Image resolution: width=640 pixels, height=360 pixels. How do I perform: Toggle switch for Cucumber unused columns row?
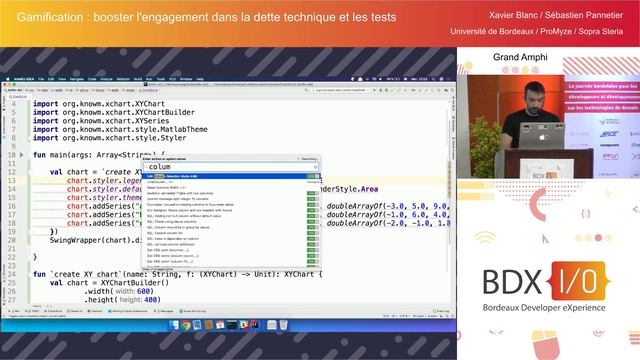click(312, 204)
